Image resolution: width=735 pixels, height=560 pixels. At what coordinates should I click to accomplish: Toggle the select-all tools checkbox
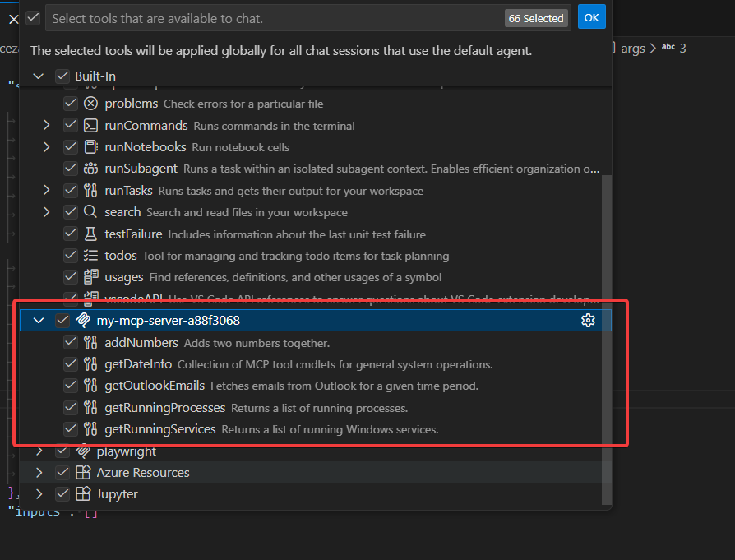pyautogui.click(x=33, y=18)
